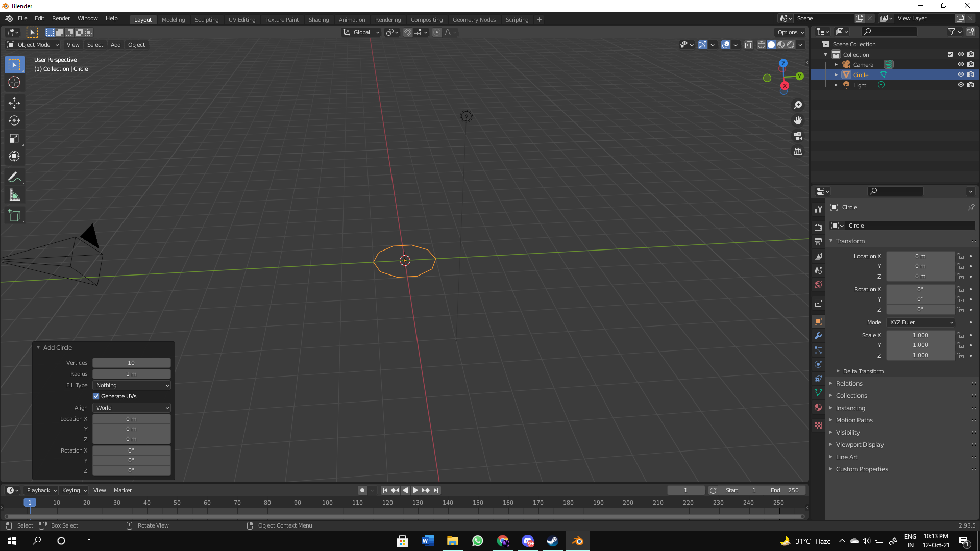Image resolution: width=980 pixels, height=551 pixels.
Task: Hide Light object via eye icon
Action: (x=960, y=85)
